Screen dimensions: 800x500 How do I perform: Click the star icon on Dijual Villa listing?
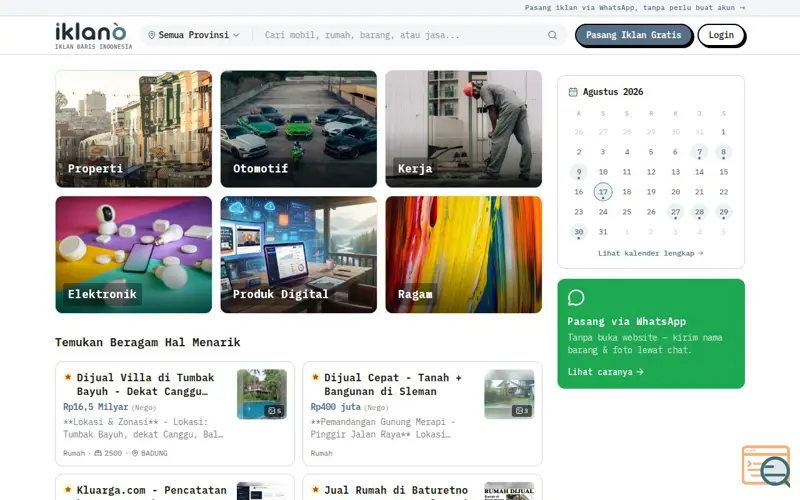pyautogui.click(x=68, y=377)
